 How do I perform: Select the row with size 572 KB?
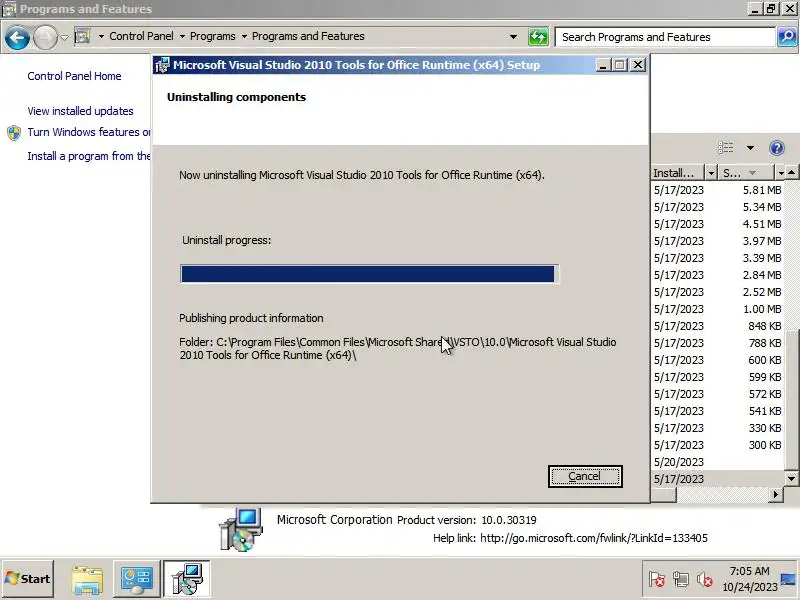point(717,394)
